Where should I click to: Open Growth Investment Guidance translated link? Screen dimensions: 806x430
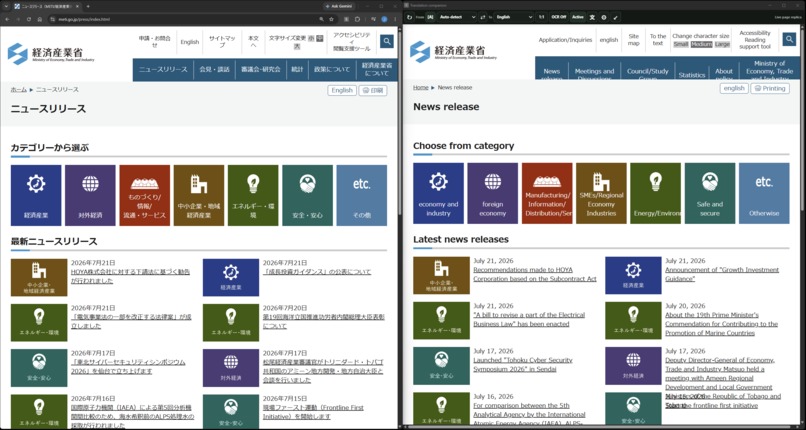click(722, 274)
